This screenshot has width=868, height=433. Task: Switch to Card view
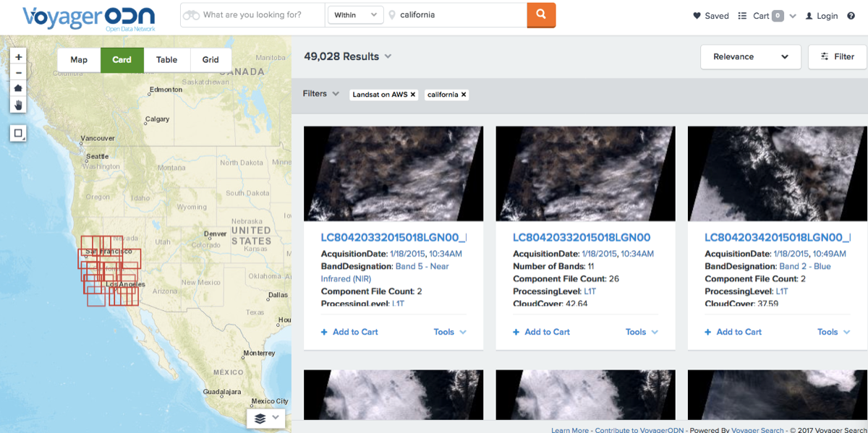pos(122,60)
